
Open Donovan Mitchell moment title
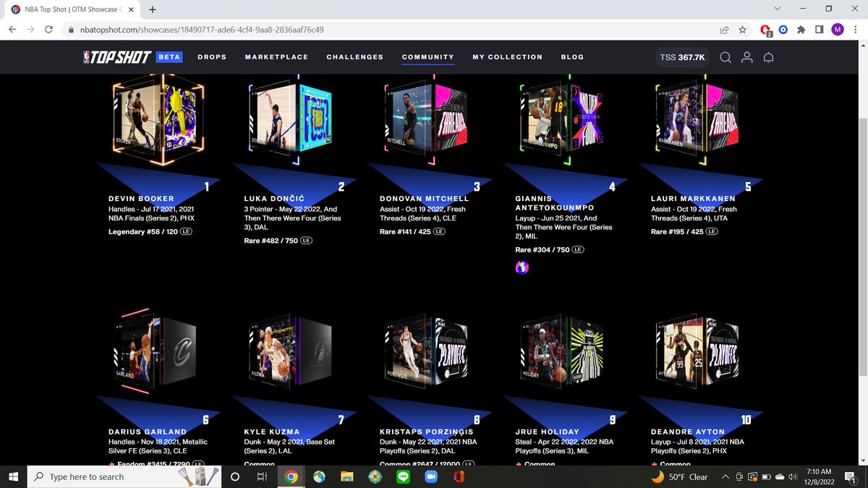424,198
